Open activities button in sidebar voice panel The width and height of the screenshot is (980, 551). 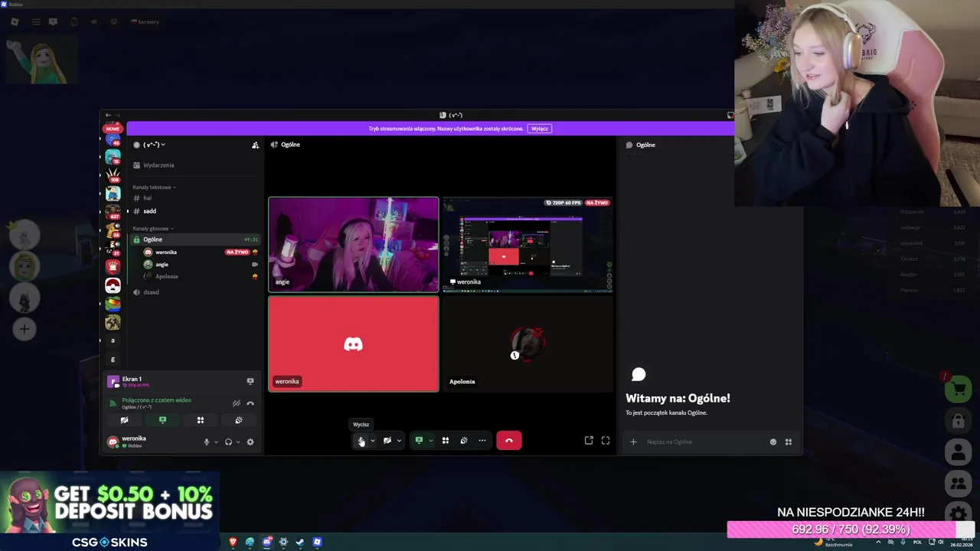click(201, 420)
